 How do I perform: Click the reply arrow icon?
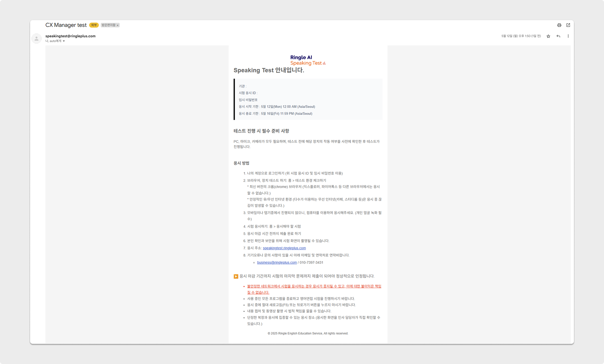(558, 36)
